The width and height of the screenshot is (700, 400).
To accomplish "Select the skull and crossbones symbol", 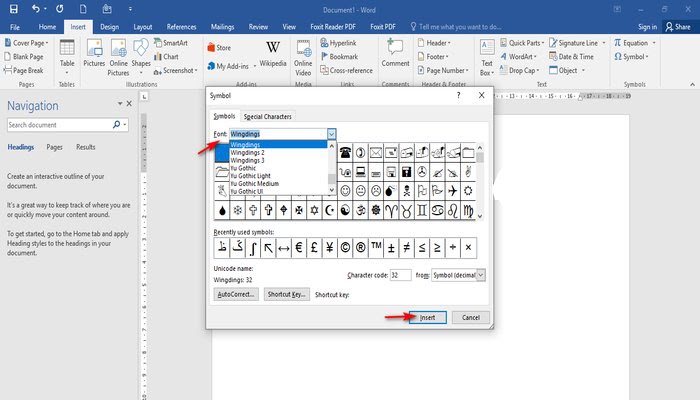I will click(407, 191).
